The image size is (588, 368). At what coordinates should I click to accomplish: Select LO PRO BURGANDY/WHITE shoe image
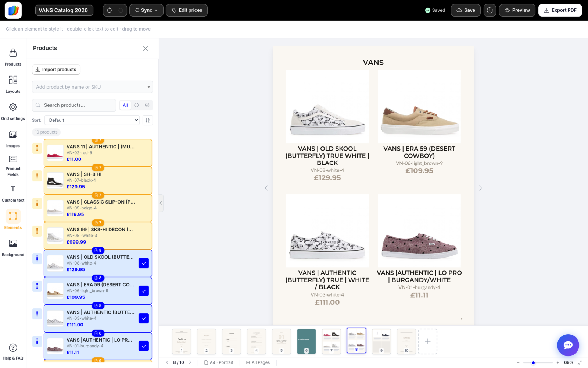click(x=419, y=231)
